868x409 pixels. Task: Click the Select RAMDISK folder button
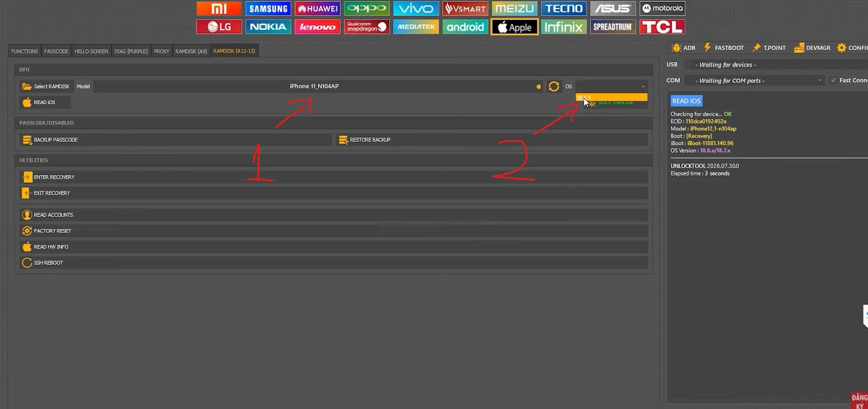[46, 86]
